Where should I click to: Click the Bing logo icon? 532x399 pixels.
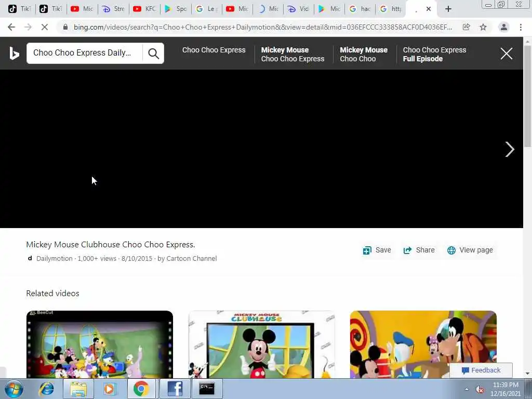(x=14, y=54)
